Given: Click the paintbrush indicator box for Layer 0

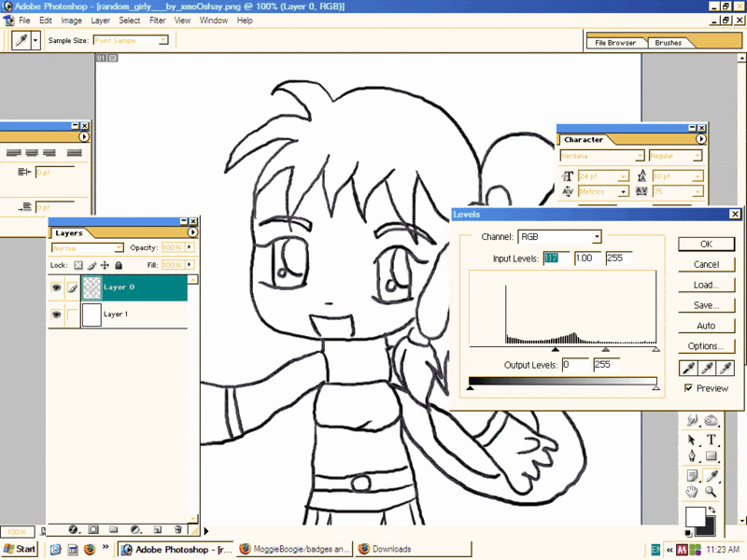Looking at the screenshot, I should 73,287.
